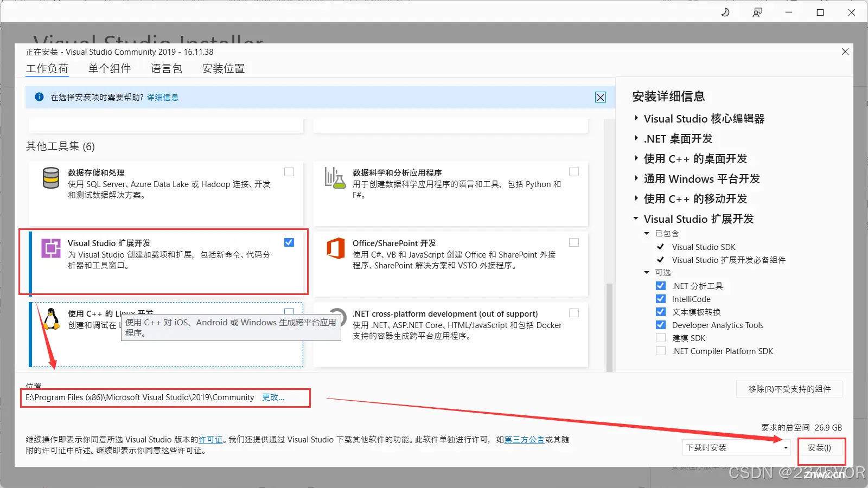Click the Linux penguin icon
868x488 pixels.
coord(52,319)
